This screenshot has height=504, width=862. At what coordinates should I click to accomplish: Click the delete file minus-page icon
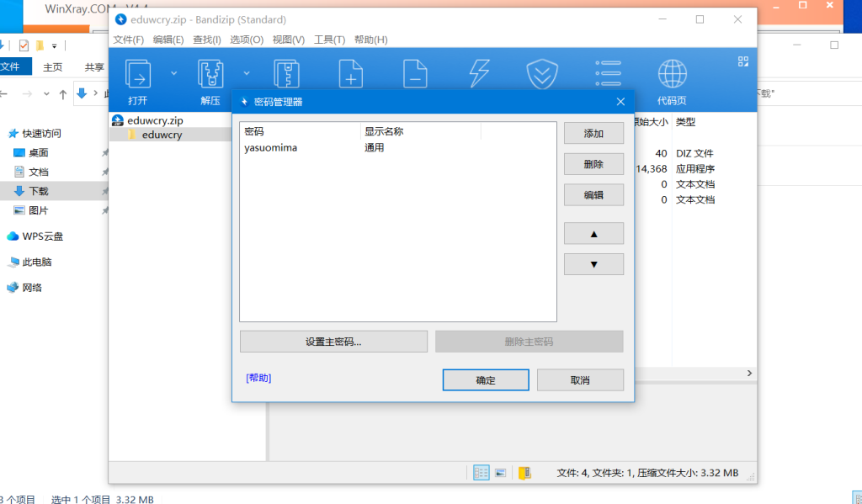415,74
